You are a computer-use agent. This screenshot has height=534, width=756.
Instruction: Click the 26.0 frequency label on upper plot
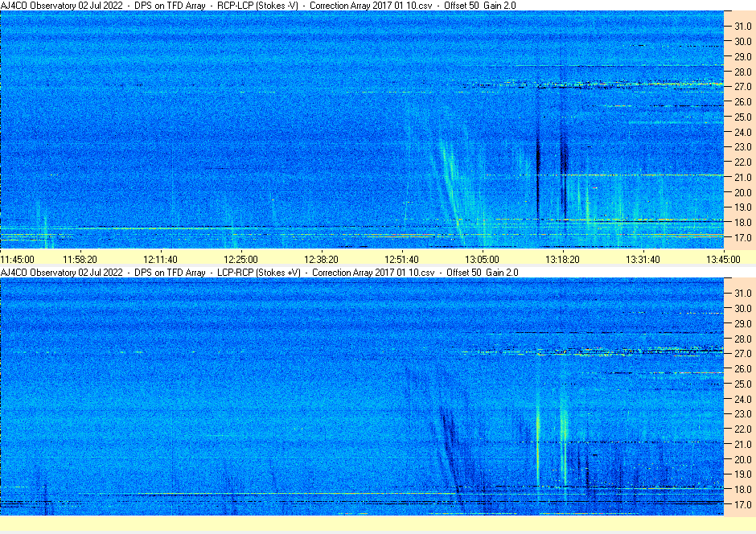[742, 101]
